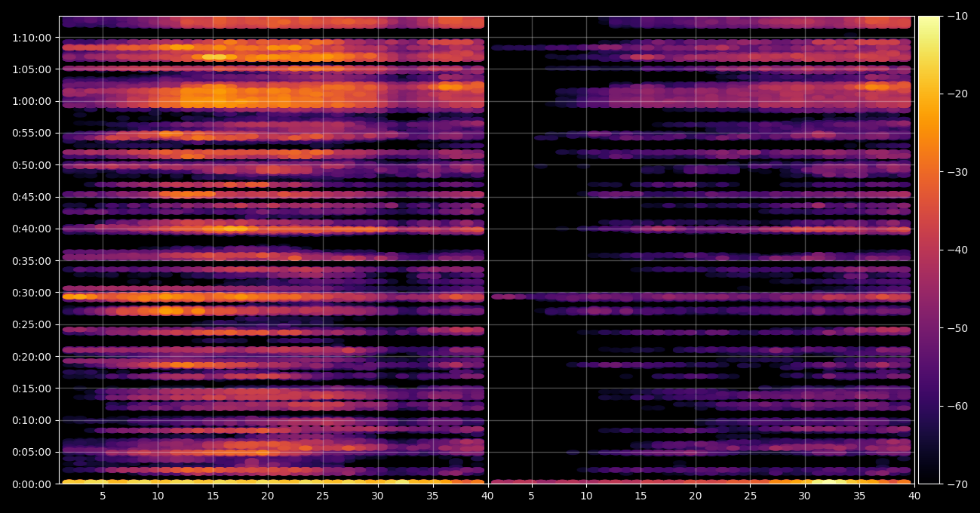Click the 0:15:00 time axis label
The width and height of the screenshot is (980, 513).
click(x=32, y=389)
